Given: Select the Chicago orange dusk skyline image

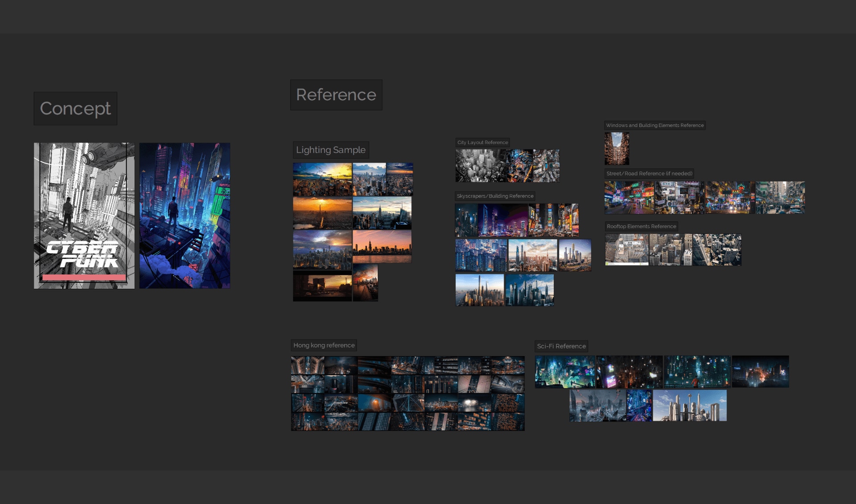Looking at the screenshot, I should point(382,246).
